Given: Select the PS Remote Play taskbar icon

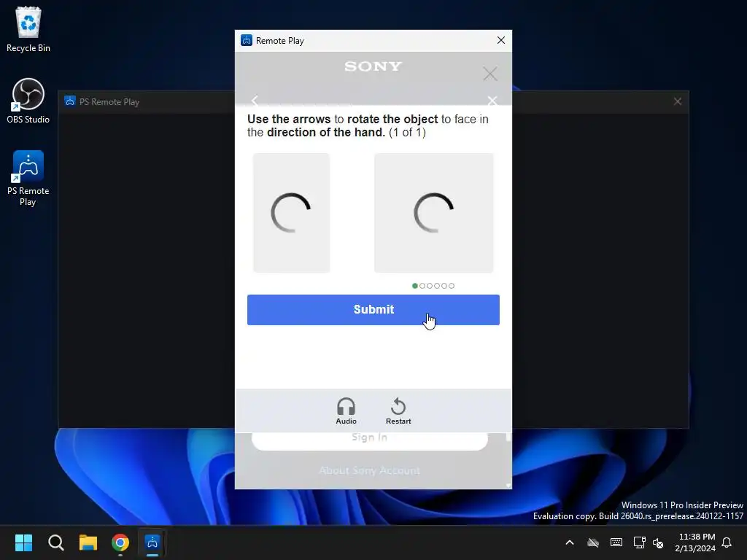Looking at the screenshot, I should [x=152, y=542].
